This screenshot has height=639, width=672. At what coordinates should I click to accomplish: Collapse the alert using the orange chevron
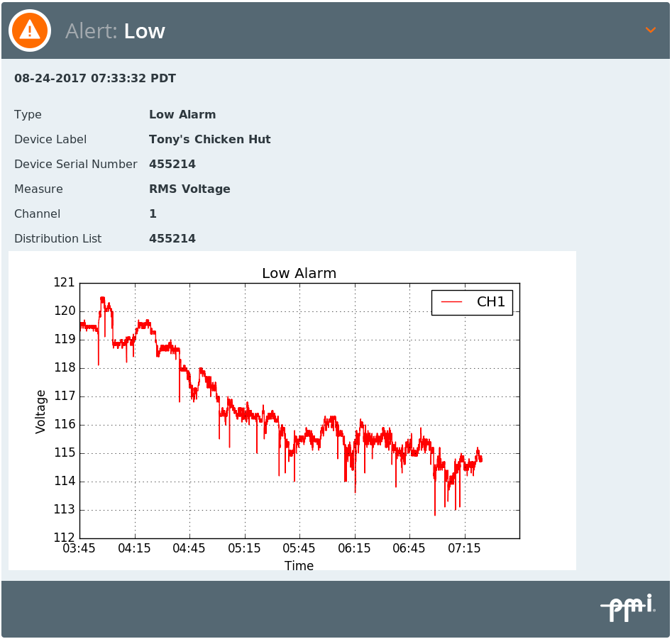click(650, 30)
